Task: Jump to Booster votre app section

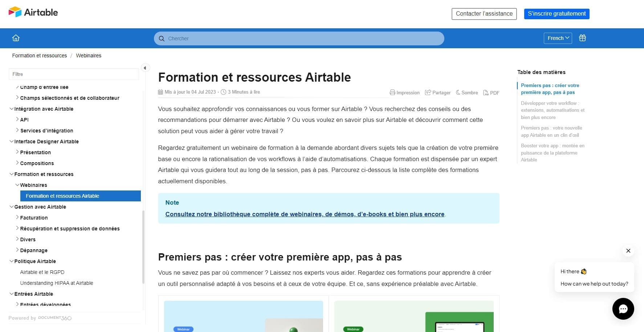Action: 553,153
